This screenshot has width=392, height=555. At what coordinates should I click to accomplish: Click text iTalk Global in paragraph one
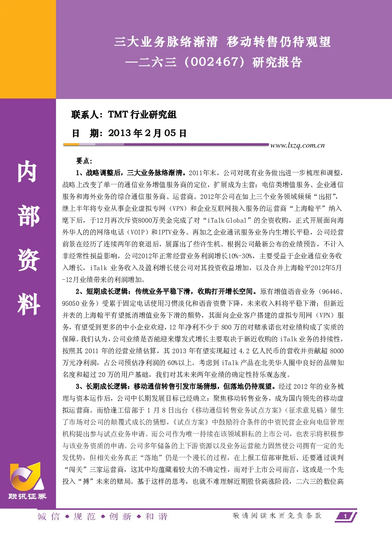227,220
